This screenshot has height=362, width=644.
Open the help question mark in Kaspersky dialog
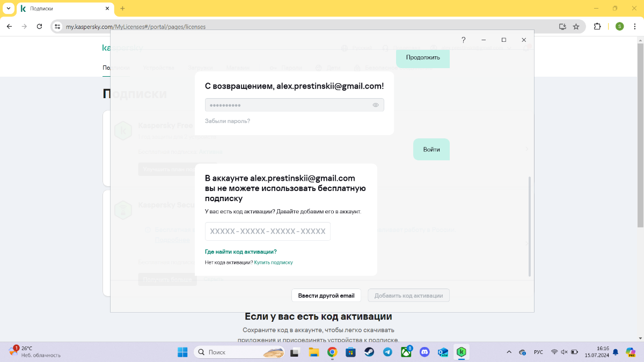(x=464, y=40)
